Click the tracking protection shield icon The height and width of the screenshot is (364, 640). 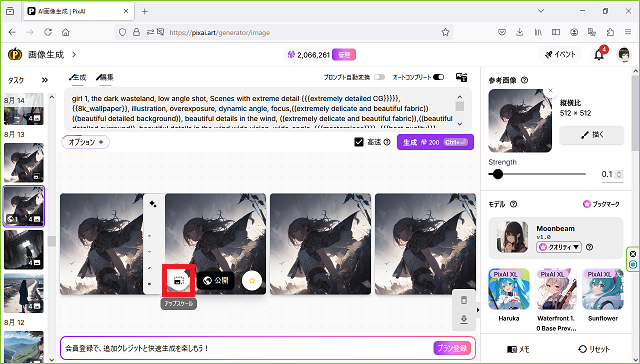coord(122,32)
